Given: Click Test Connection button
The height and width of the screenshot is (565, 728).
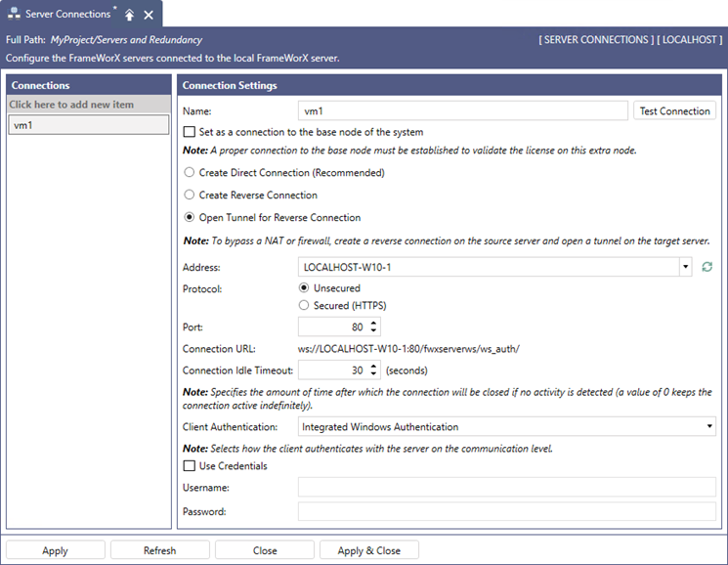Looking at the screenshot, I should pos(674,111).
